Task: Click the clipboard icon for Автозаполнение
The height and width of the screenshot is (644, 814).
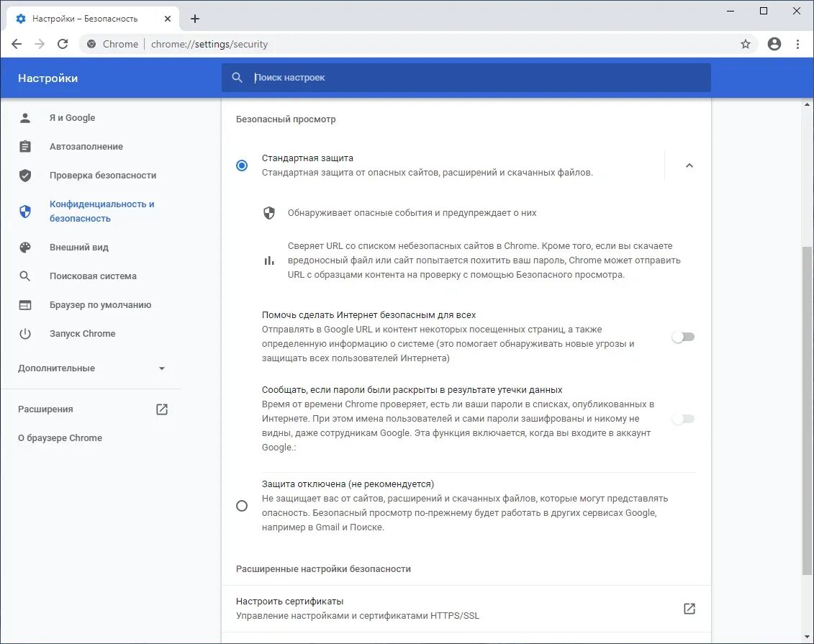Action: point(25,146)
